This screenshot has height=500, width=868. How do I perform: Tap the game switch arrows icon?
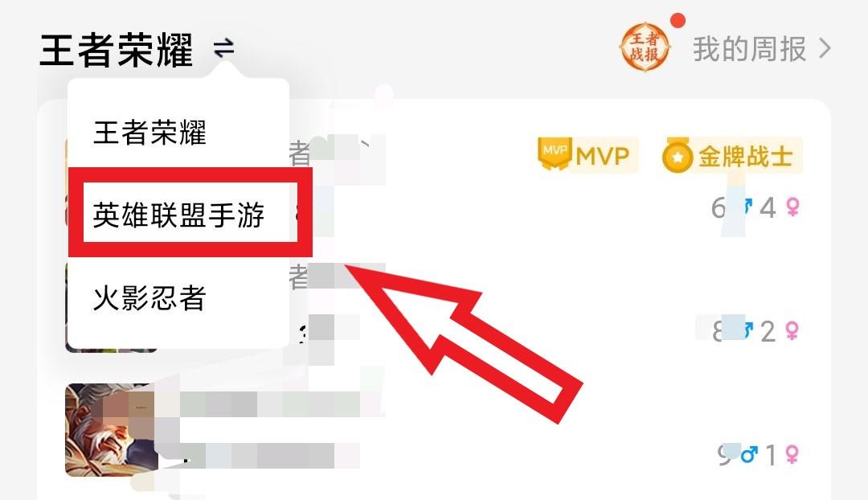pos(223,48)
